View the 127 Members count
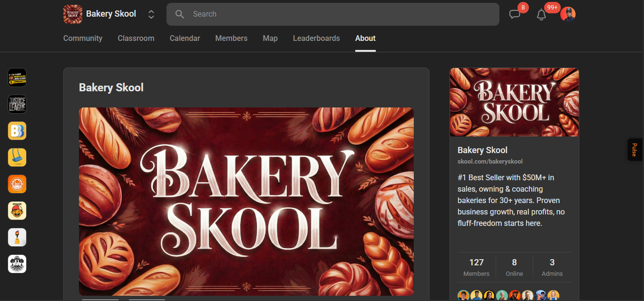This screenshot has height=301, width=644. point(476,267)
